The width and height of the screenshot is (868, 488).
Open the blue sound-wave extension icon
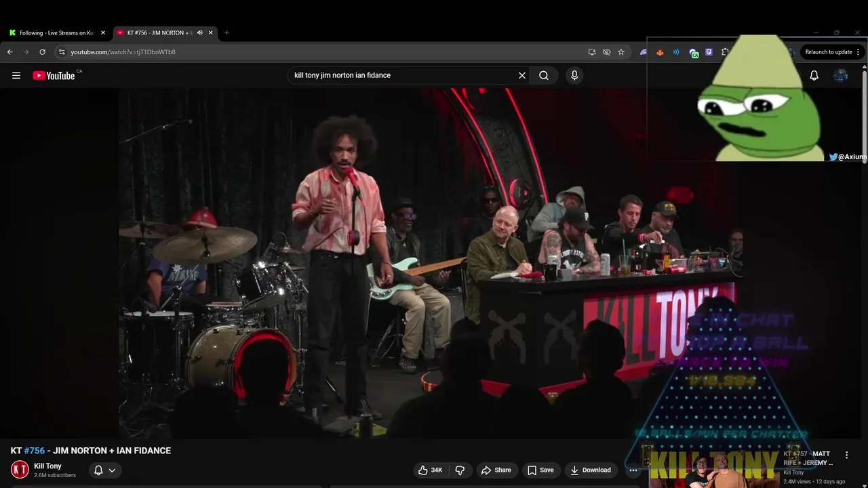(x=676, y=52)
